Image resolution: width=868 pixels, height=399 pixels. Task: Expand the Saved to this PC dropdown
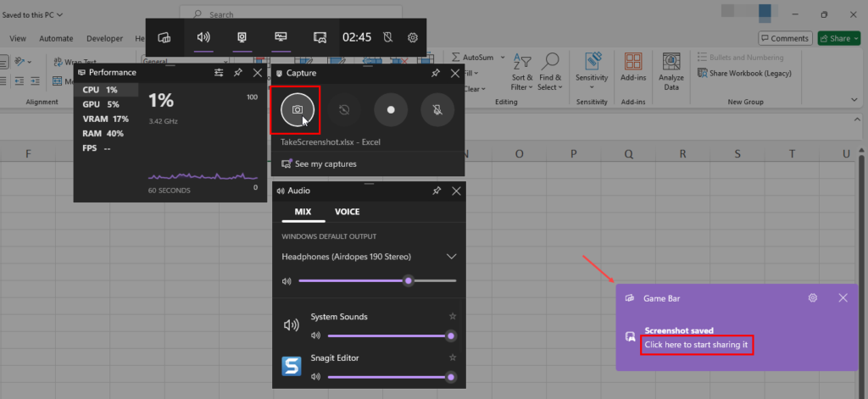pyautogui.click(x=32, y=15)
